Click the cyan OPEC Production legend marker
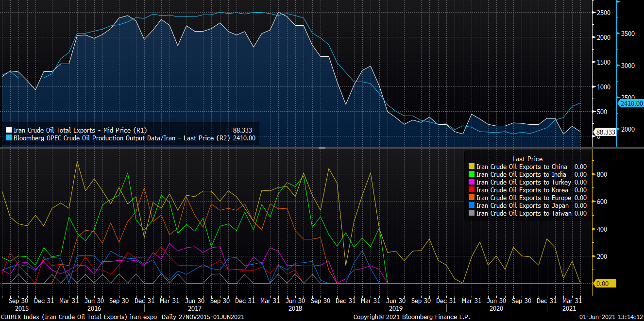This screenshot has width=644, height=321. tap(8, 138)
